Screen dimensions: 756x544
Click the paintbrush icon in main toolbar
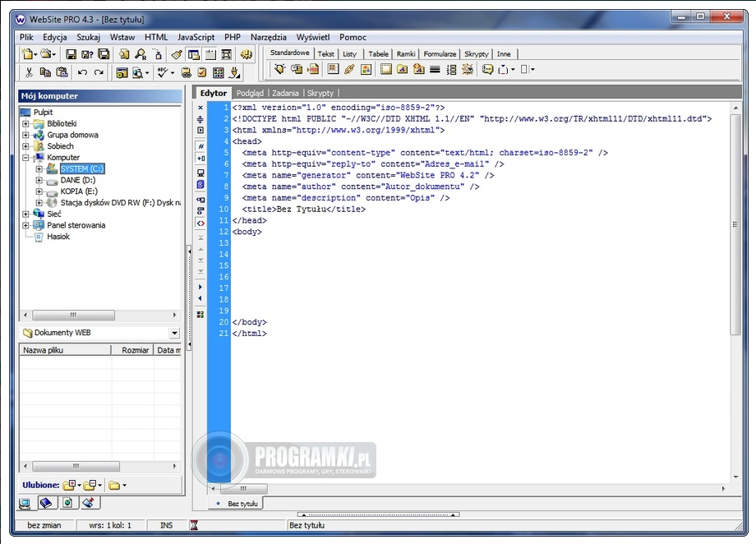click(177, 54)
